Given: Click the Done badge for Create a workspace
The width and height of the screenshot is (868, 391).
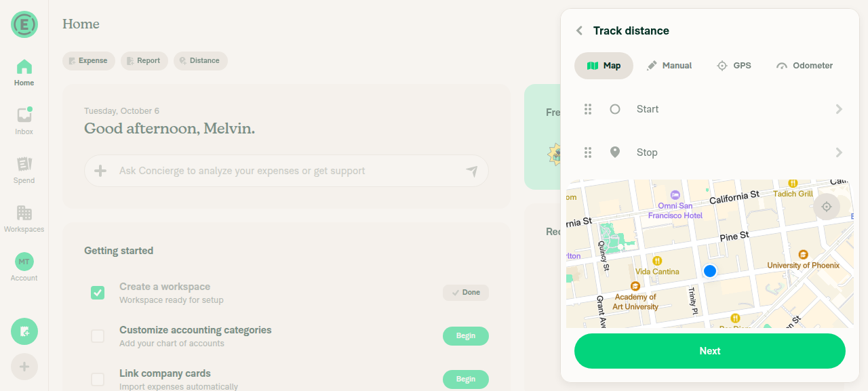Looking at the screenshot, I should point(466,293).
